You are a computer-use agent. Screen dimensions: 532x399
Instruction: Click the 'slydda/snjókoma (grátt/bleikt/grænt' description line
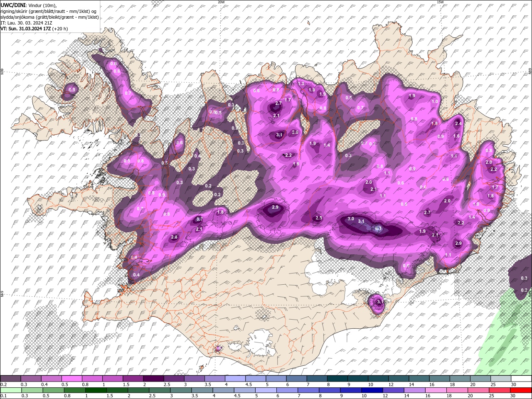point(49,17)
